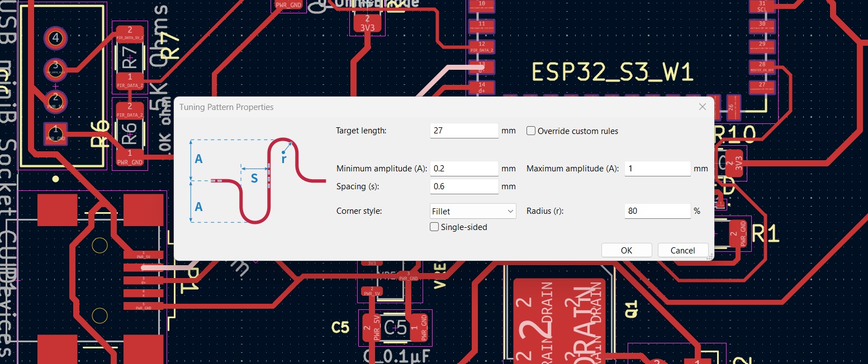Click the Target length input field

(464, 131)
